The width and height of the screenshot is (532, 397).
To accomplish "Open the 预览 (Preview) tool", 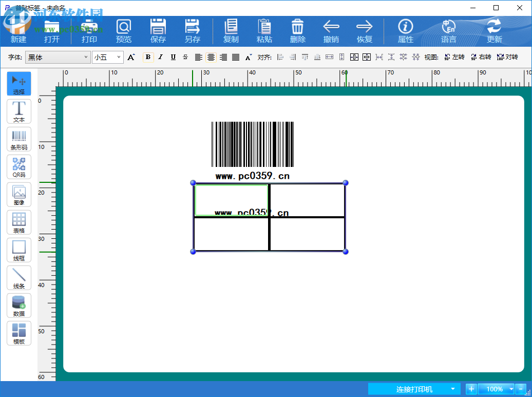I will (123, 31).
